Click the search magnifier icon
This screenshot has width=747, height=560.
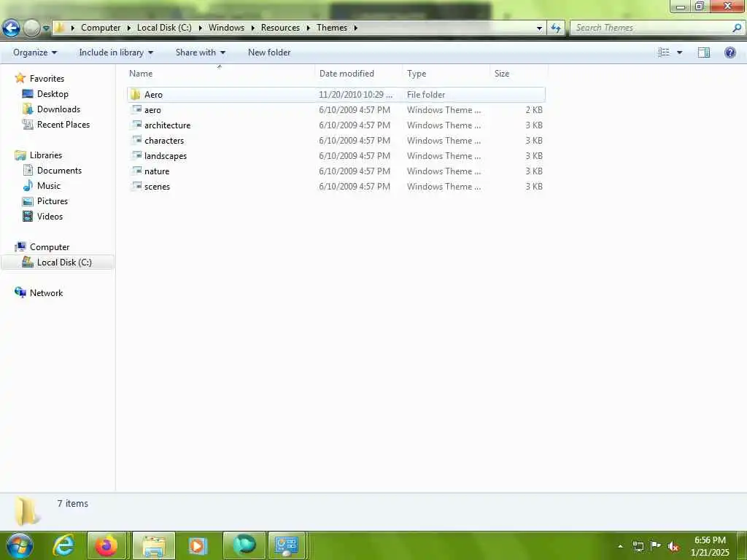pos(737,28)
